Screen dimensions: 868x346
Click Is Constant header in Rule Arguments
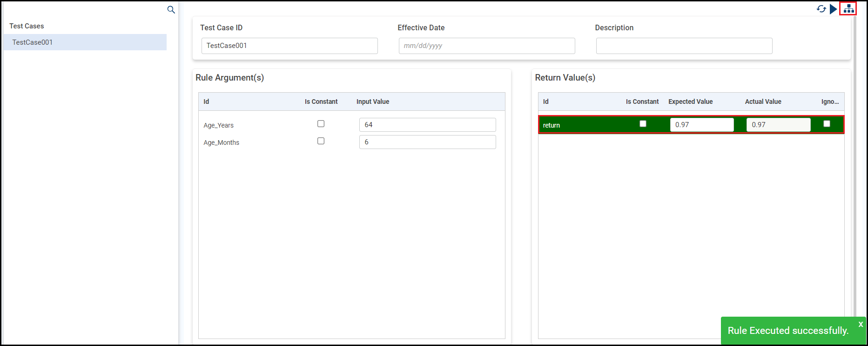(x=321, y=102)
